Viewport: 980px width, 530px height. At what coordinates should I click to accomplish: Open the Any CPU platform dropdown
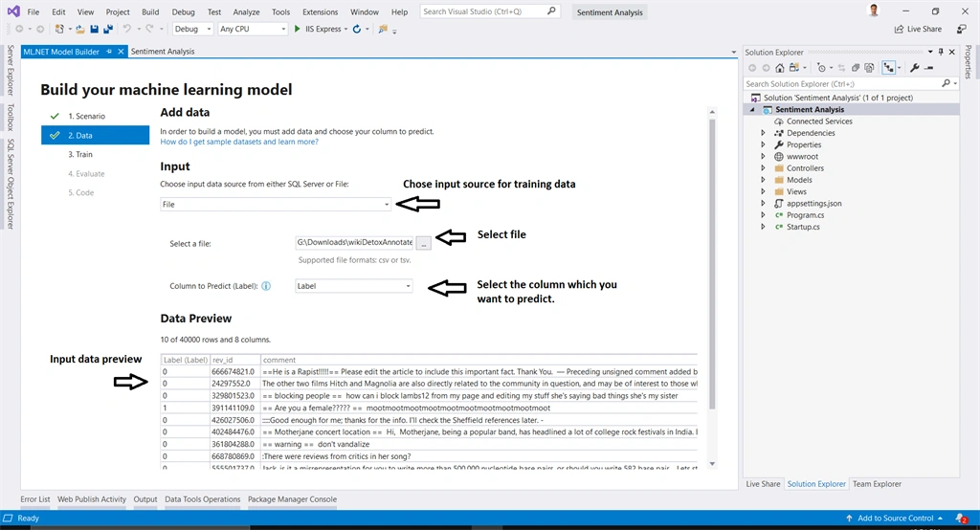(x=253, y=29)
